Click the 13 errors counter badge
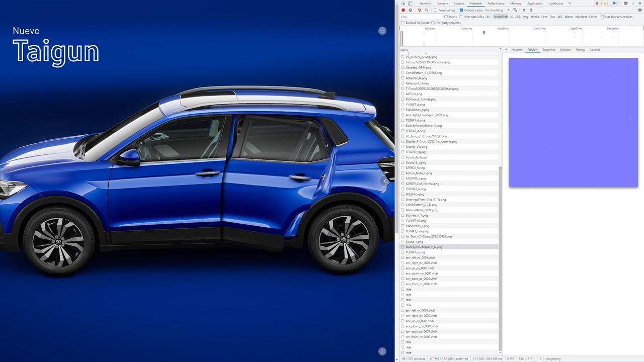 pyautogui.click(x=599, y=4)
